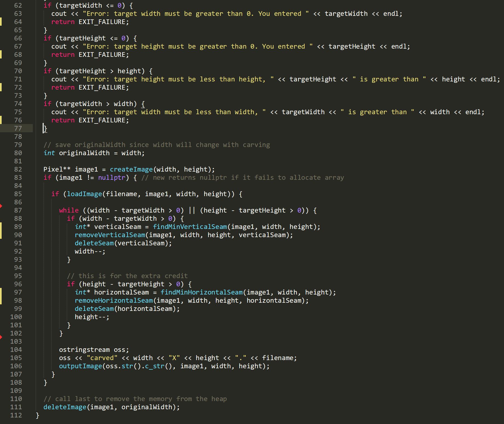Click the red marker beside line 102

click(1, 337)
